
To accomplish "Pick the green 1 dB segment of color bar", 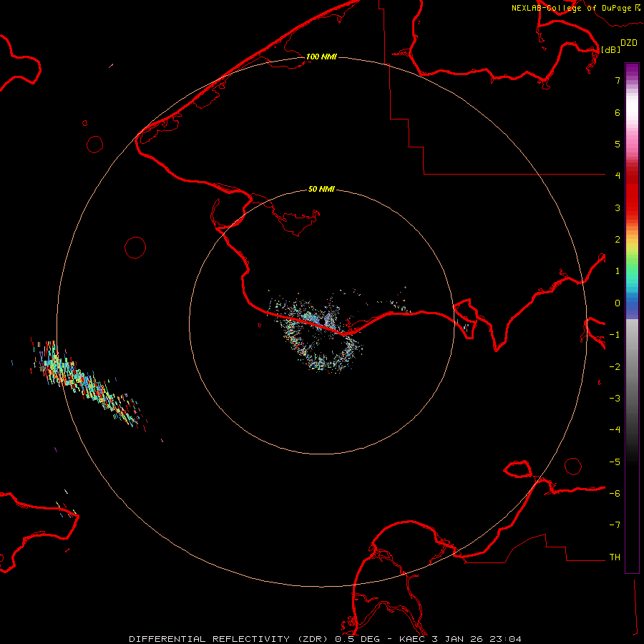I will 632,267.
